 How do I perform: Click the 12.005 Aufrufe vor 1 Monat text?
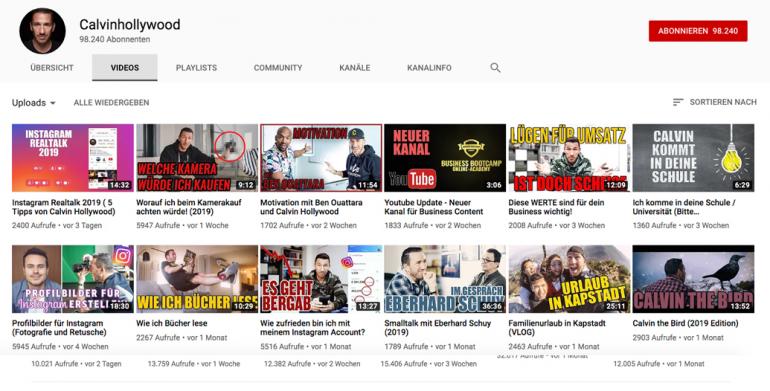pos(659,364)
